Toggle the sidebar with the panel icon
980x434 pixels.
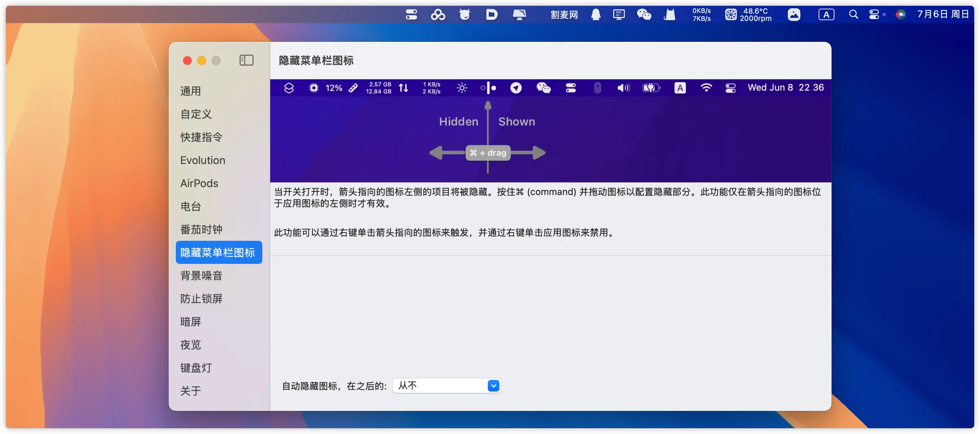tap(246, 60)
